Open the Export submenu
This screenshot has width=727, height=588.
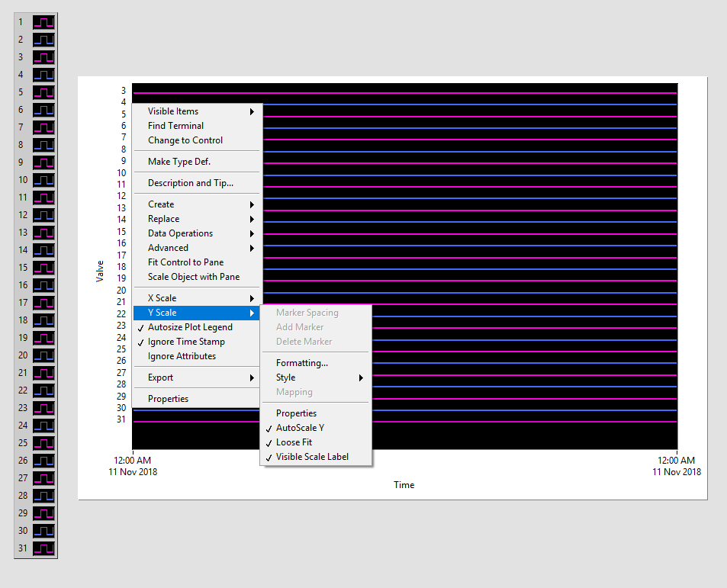pos(196,378)
